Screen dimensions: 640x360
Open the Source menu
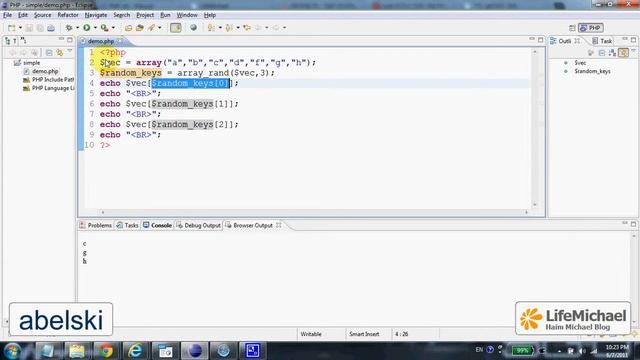(42, 15)
